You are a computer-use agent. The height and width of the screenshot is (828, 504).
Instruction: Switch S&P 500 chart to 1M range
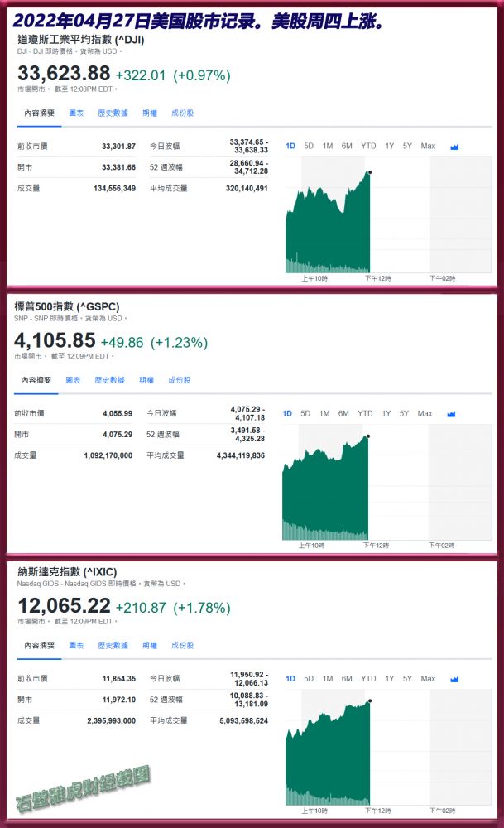324,414
